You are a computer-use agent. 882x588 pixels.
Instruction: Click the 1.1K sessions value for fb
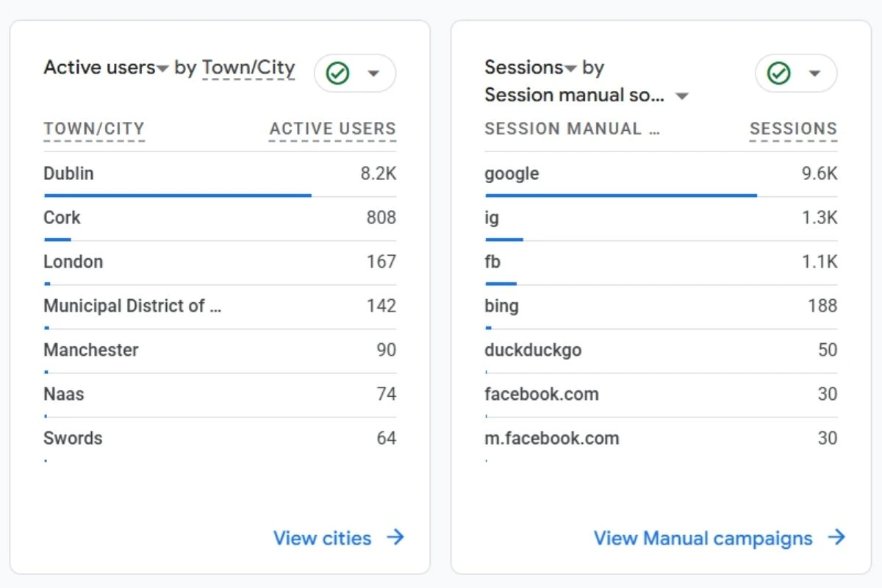point(820,262)
